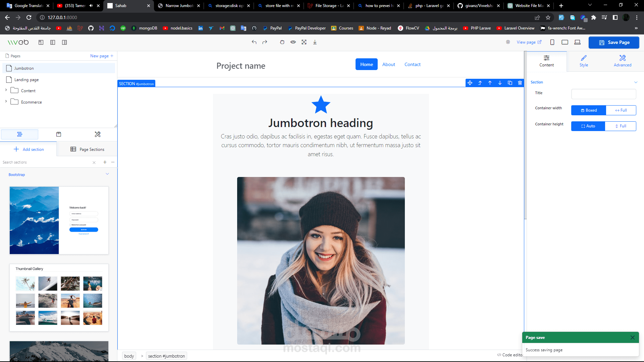Toggle preview with the eye icon
Screen dimensions: 644x362
coord(293,42)
